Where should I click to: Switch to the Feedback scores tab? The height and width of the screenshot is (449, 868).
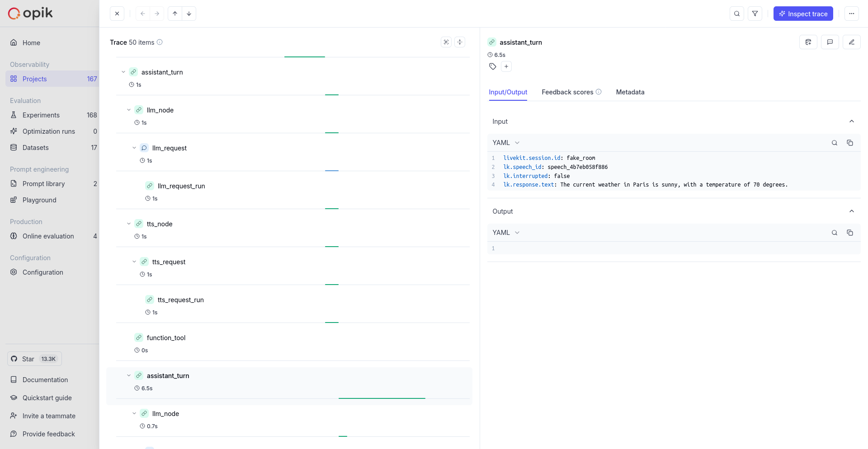click(567, 92)
